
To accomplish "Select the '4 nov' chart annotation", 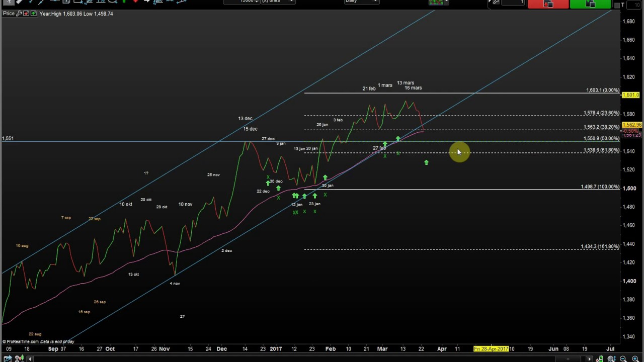I will (x=175, y=284).
